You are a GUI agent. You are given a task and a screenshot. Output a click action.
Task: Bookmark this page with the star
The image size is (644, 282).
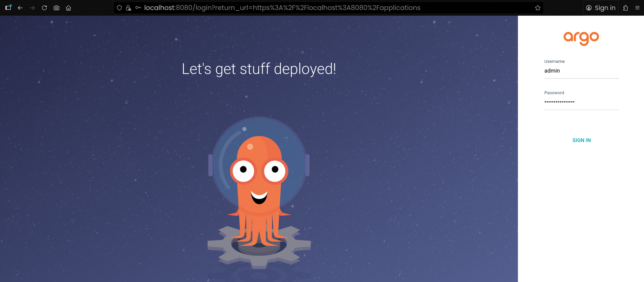538,8
